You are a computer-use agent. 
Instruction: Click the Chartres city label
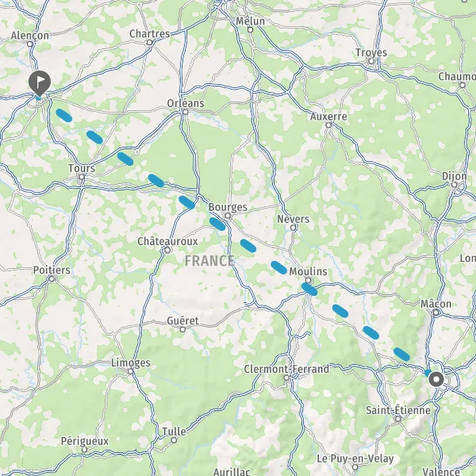point(150,33)
